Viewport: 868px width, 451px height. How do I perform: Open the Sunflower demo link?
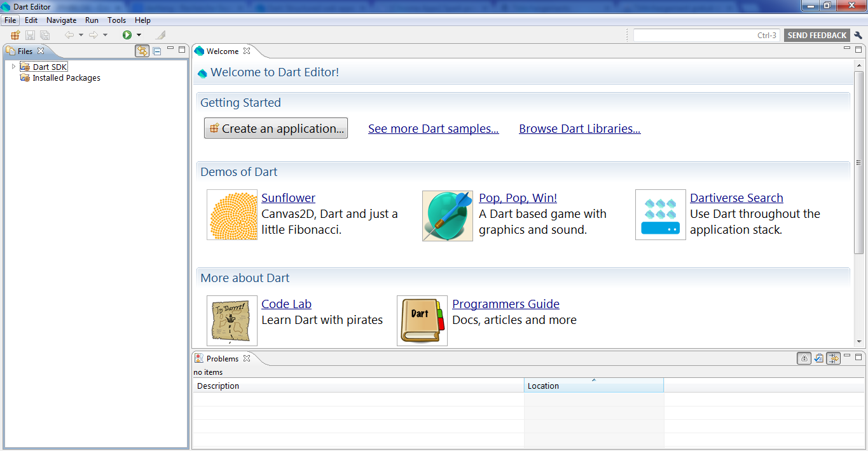(288, 198)
